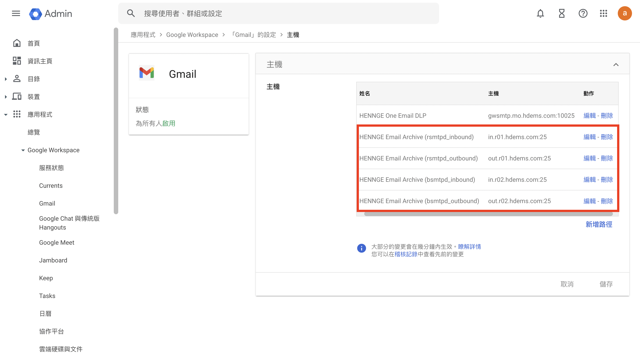Click the 應用程式 apps grid icon

[x=17, y=114]
